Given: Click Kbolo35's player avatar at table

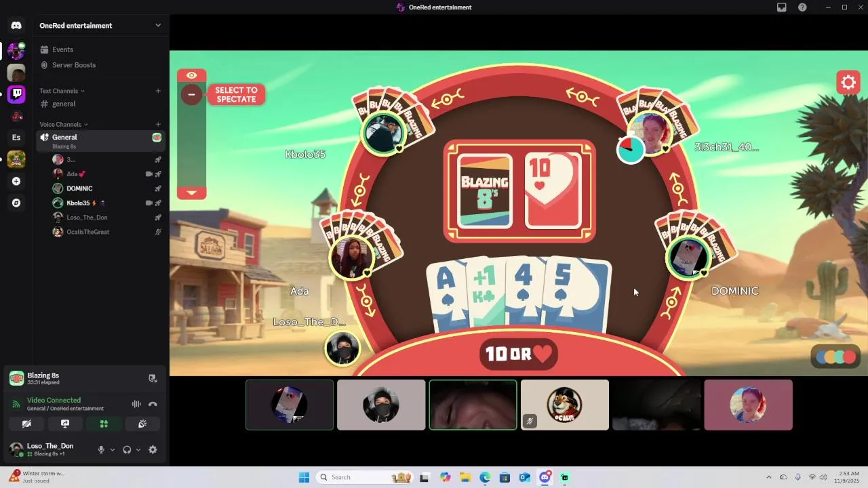Looking at the screenshot, I should click(383, 134).
